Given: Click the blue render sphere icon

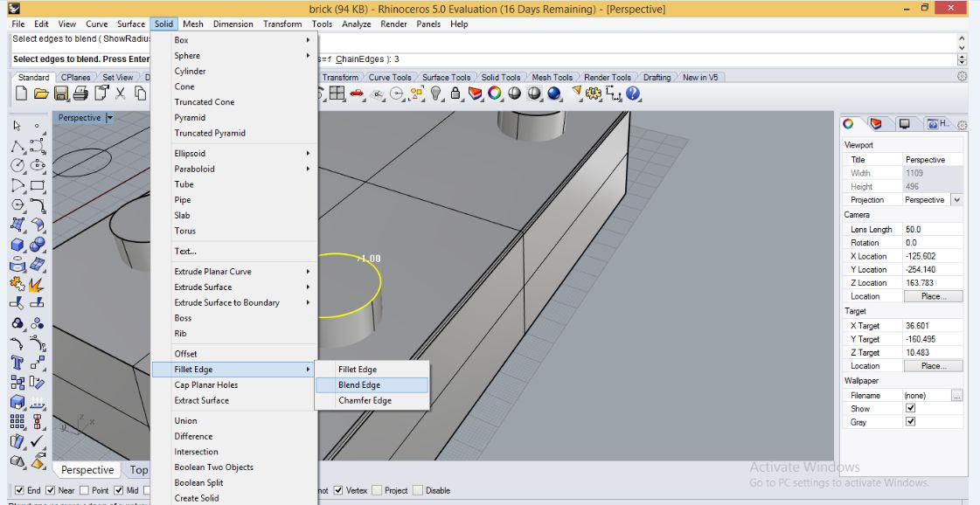Looking at the screenshot, I should pos(553,93).
